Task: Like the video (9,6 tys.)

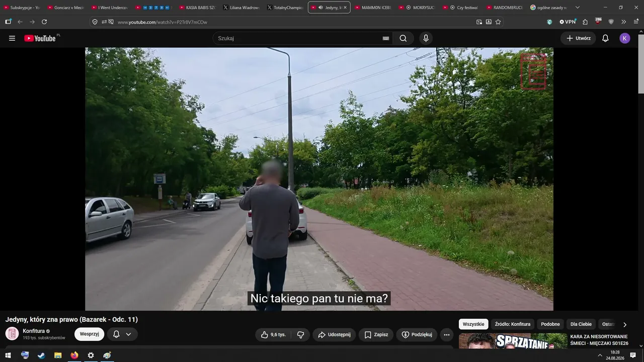Action: [273, 334]
